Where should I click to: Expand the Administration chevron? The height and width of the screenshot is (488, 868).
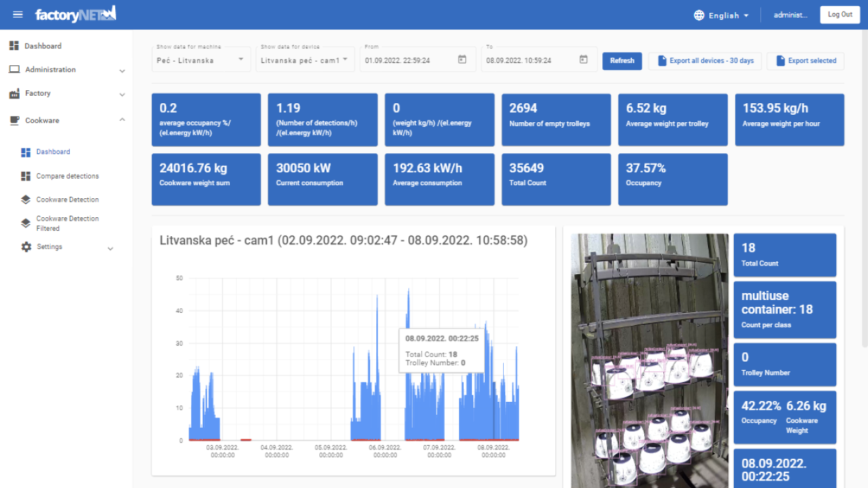pos(122,71)
